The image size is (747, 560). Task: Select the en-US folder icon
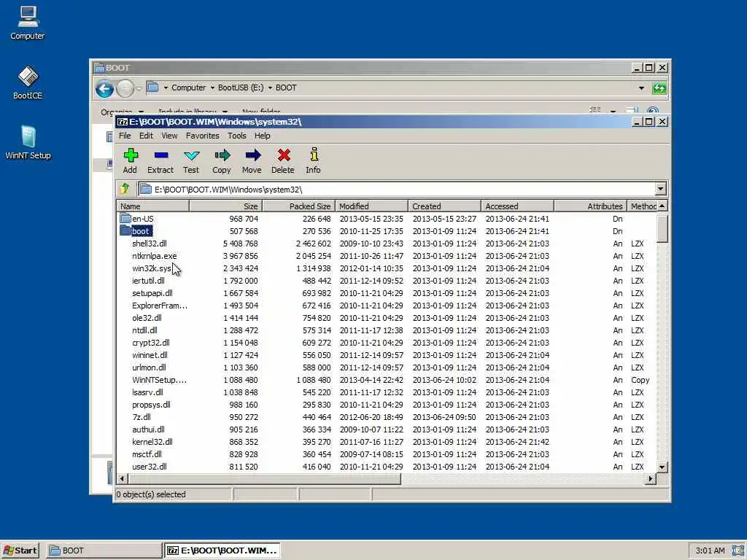pos(125,219)
